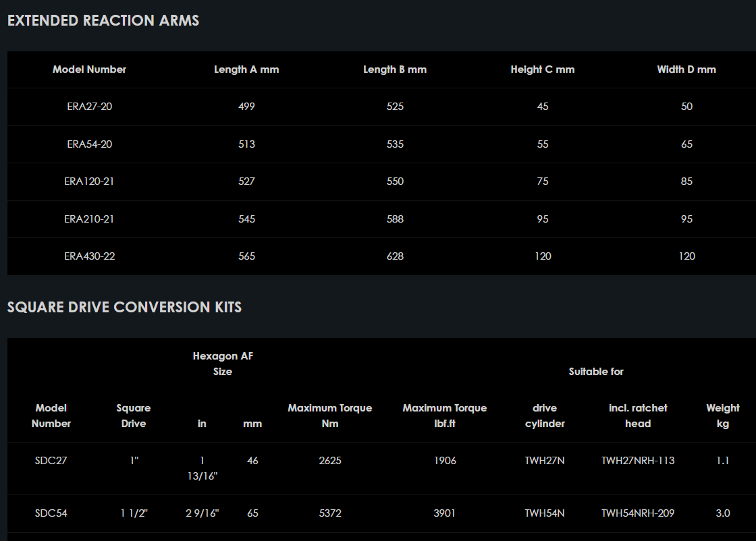Click the TWH54N drive cylinder cell

pyautogui.click(x=545, y=513)
